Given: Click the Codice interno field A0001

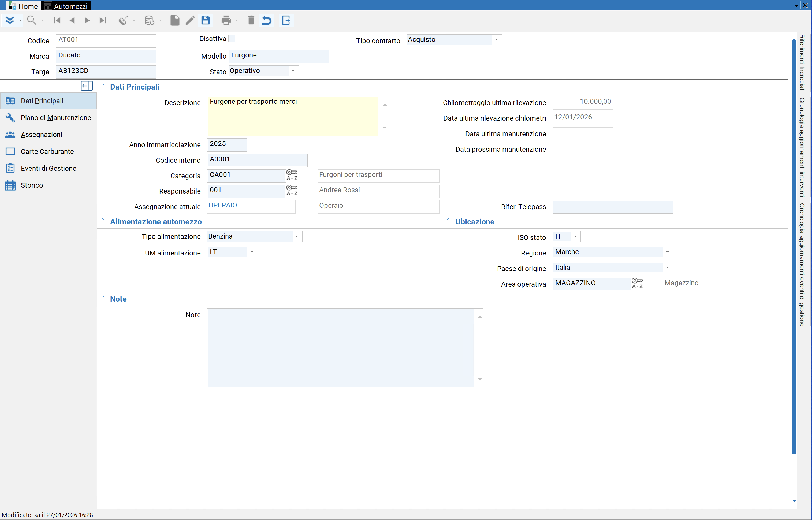Looking at the screenshot, I should click(257, 160).
